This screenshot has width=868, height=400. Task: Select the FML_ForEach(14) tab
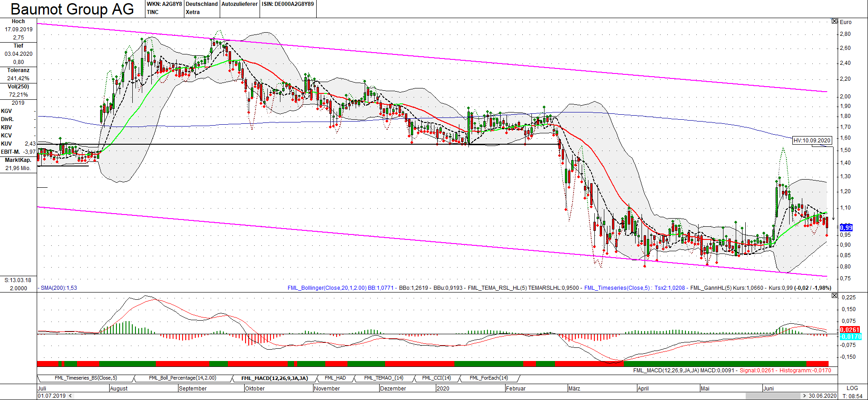point(489,378)
